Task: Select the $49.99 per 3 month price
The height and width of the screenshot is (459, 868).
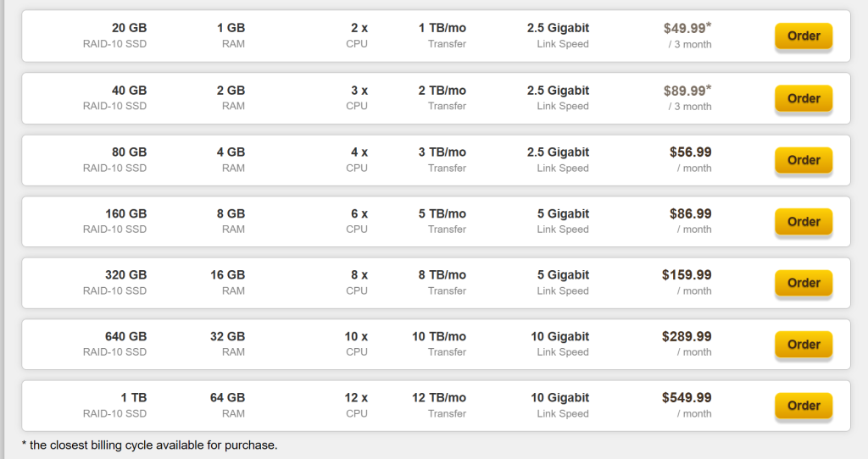Action: tap(687, 36)
